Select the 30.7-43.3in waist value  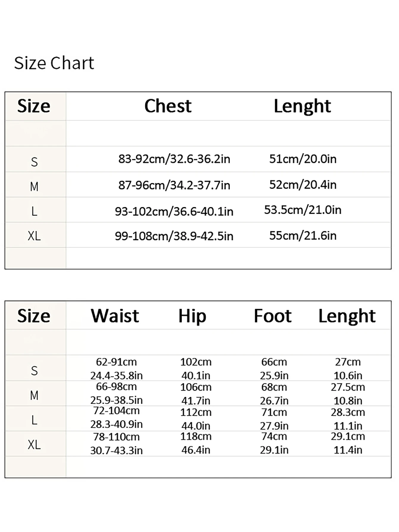116,450
